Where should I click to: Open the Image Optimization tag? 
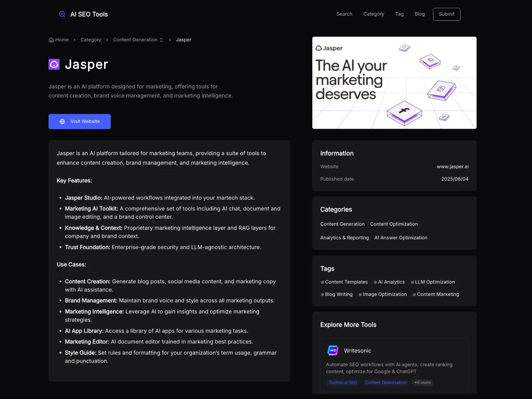(x=382, y=294)
